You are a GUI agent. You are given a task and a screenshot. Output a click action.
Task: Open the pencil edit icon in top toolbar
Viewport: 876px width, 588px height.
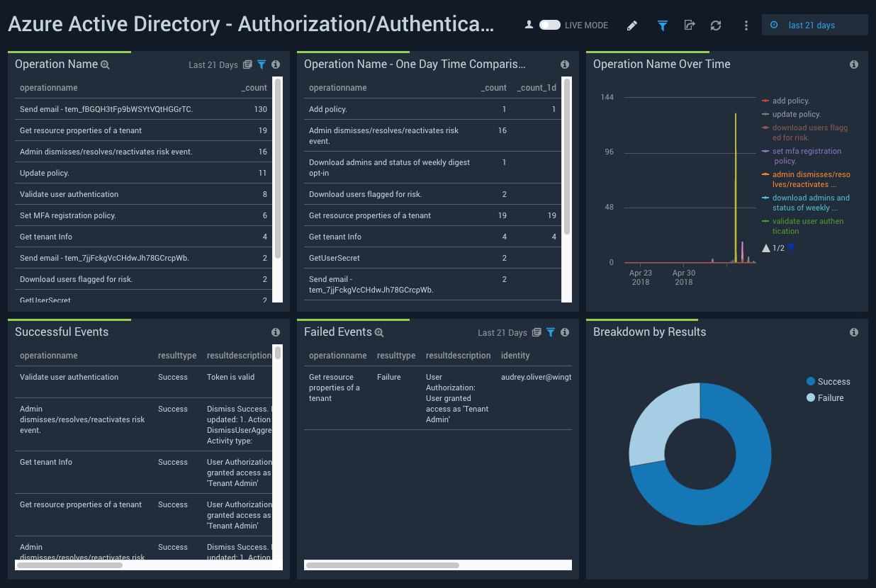click(x=631, y=25)
